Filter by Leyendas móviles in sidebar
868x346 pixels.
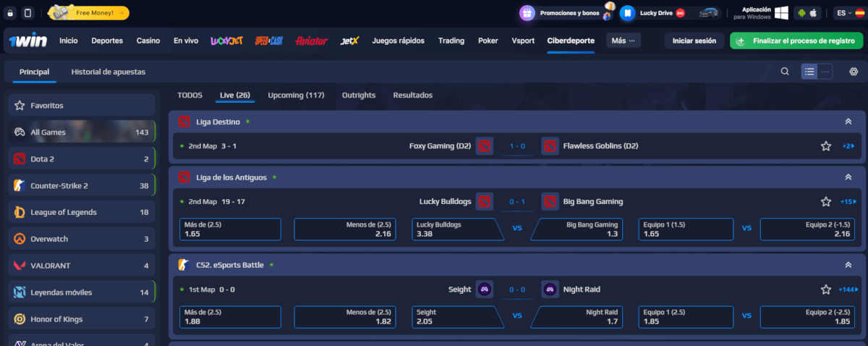tap(82, 292)
